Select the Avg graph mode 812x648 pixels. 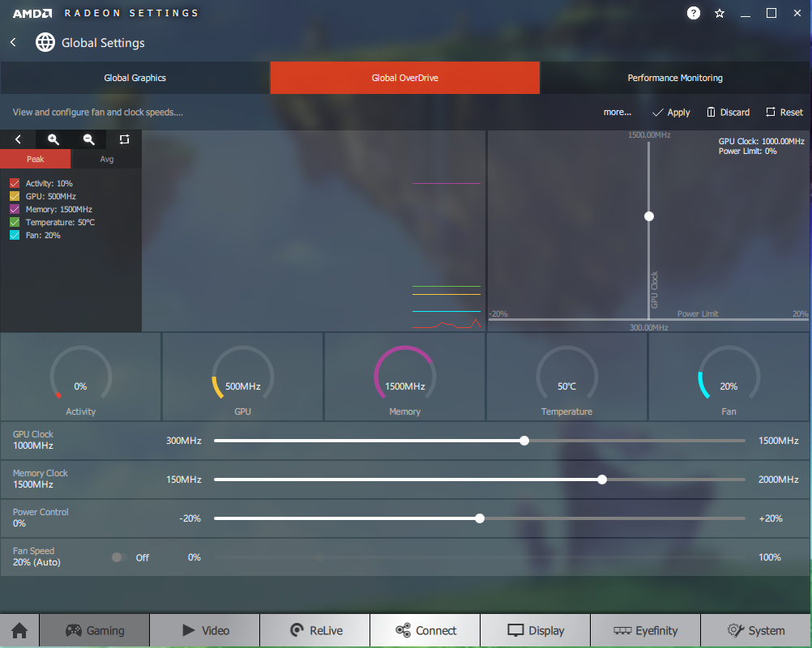pyautogui.click(x=107, y=159)
